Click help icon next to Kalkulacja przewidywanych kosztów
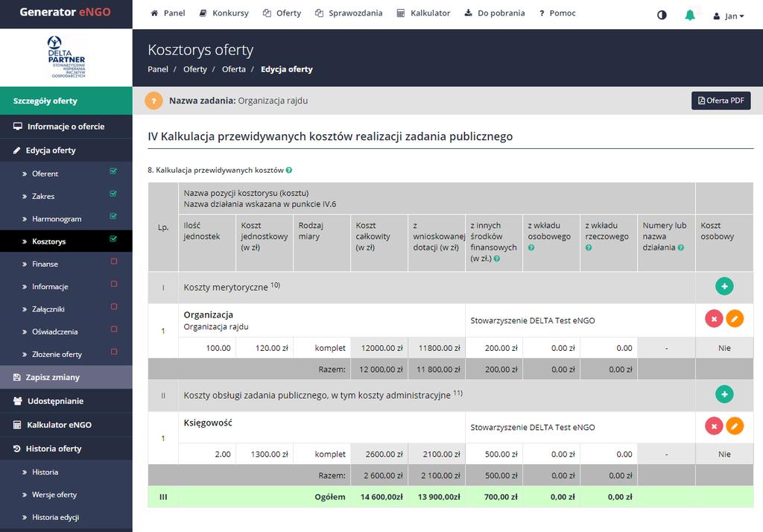 tap(289, 171)
